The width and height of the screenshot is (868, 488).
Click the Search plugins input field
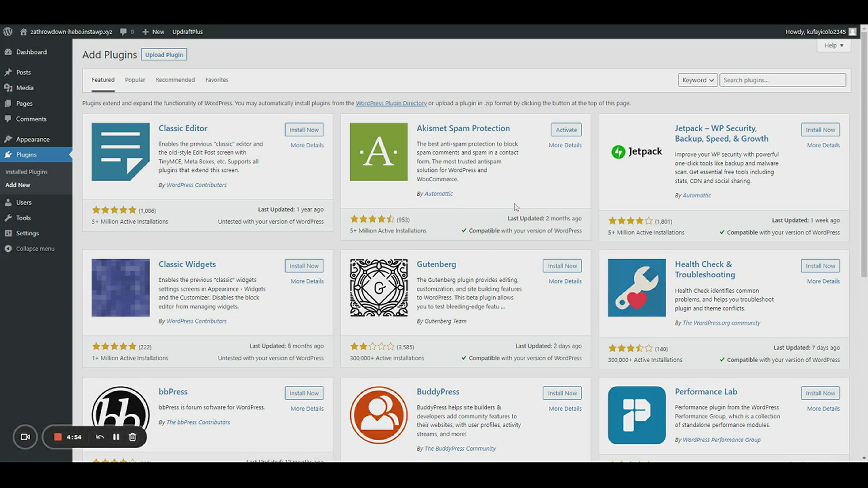point(783,80)
